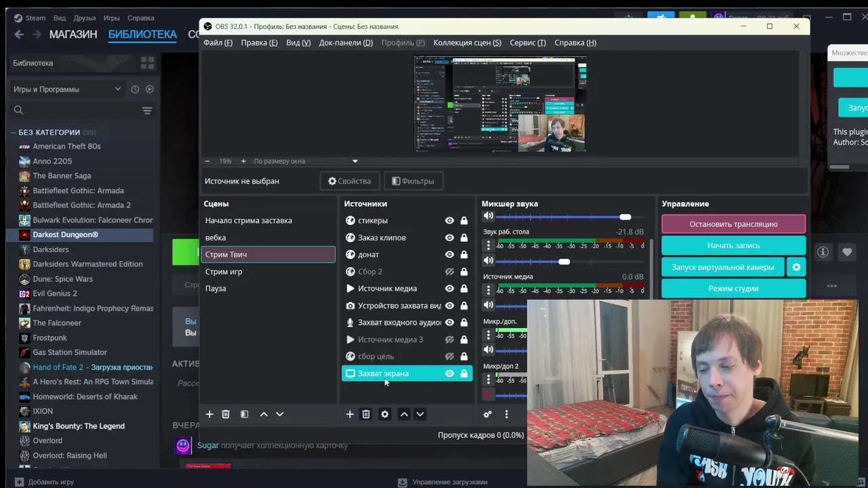Open options dots for Источник медиа channel
Screen dimensions: 868x488
point(488,290)
